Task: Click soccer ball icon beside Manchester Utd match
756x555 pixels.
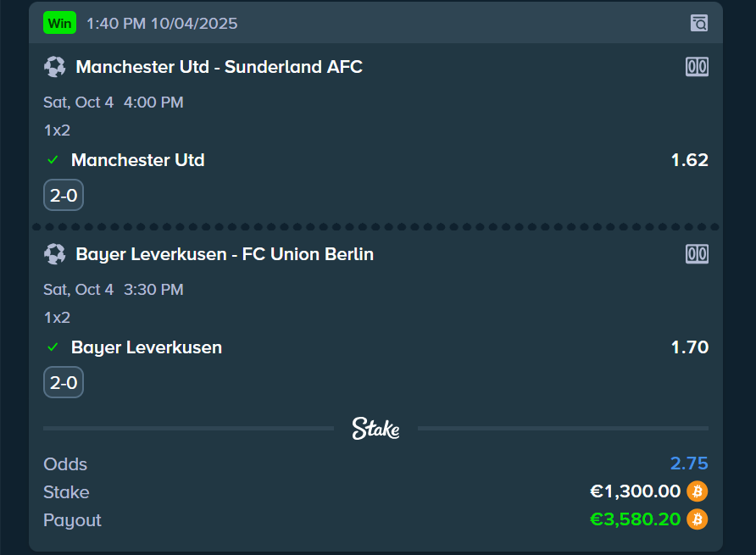Action: point(55,67)
